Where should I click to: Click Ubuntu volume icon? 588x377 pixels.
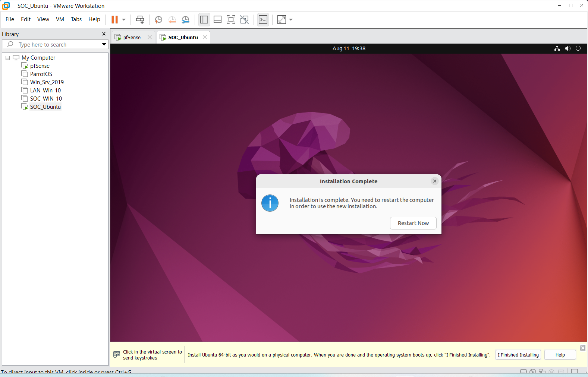click(x=567, y=48)
